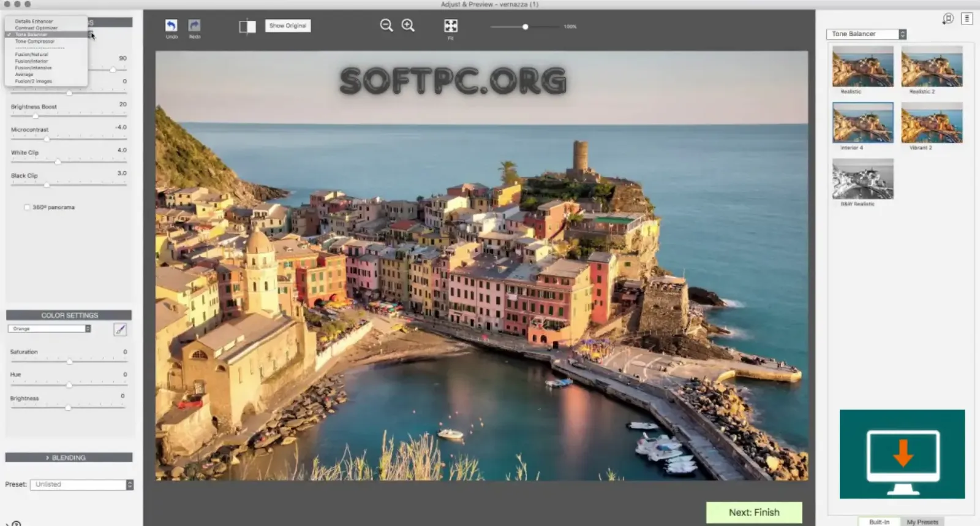The image size is (980, 526).
Task: Switch to the Built-In presets tab
Action: [879, 522]
